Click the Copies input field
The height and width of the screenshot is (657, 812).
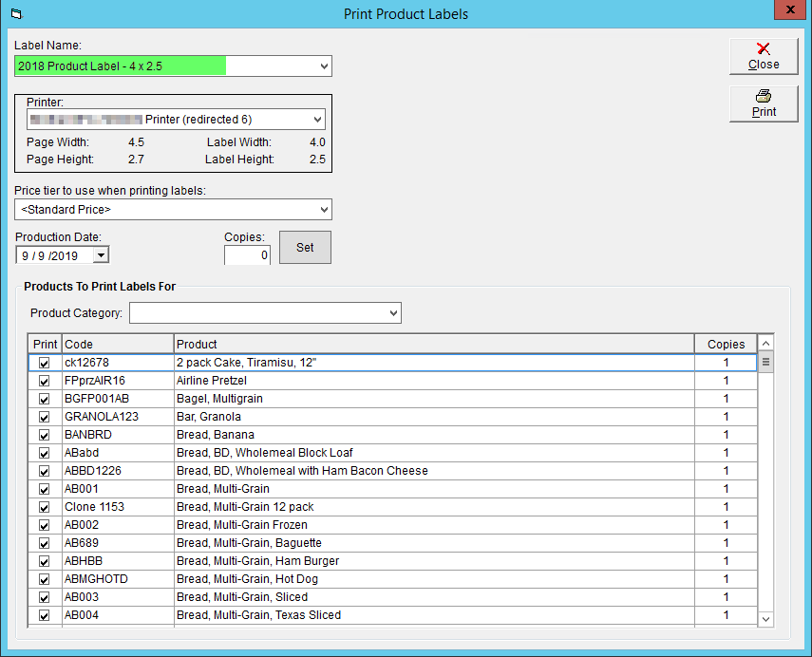[247, 255]
